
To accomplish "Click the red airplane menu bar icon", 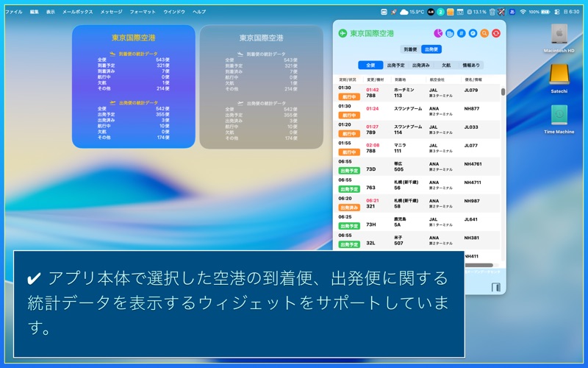I will (x=501, y=12).
